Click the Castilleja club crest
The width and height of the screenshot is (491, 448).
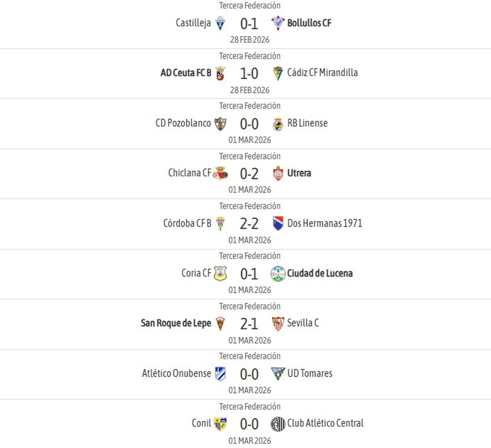[220, 22]
